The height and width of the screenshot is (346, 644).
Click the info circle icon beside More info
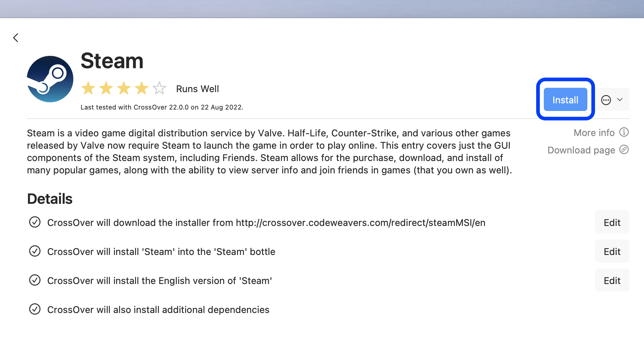pyautogui.click(x=624, y=132)
